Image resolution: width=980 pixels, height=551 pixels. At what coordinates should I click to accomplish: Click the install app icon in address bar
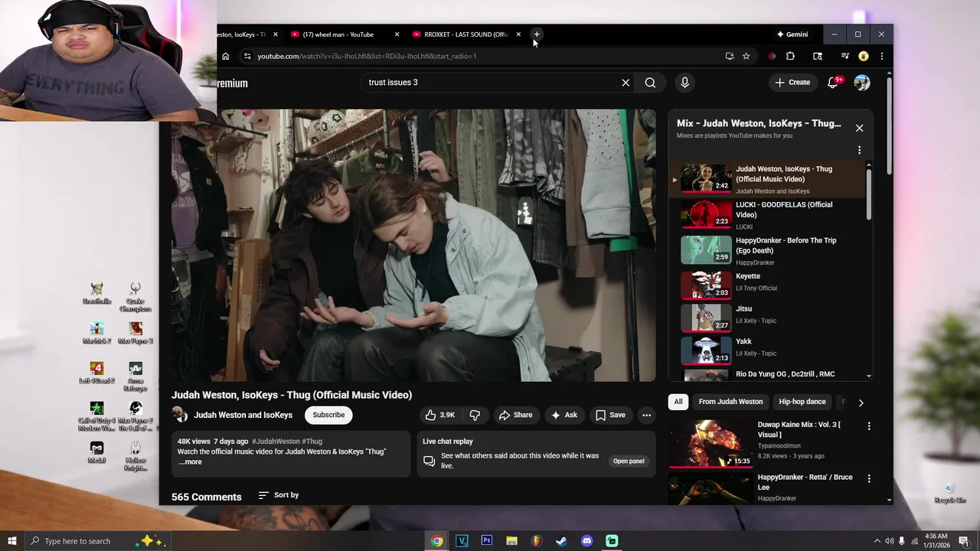click(729, 56)
